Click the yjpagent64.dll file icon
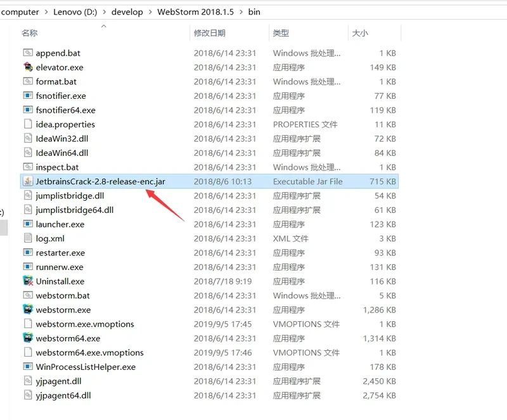Image resolution: width=507 pixels, height=420 pixels. pos(28,395)
